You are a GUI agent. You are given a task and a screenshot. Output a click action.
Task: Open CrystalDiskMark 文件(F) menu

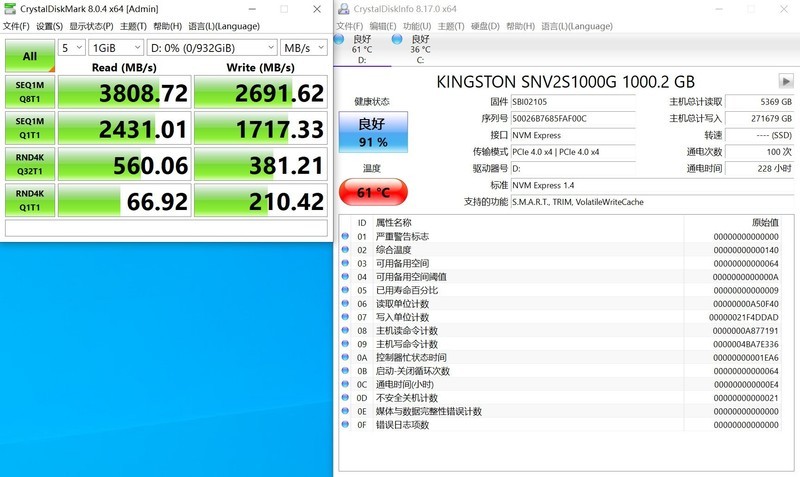click(x=16, y=26)
